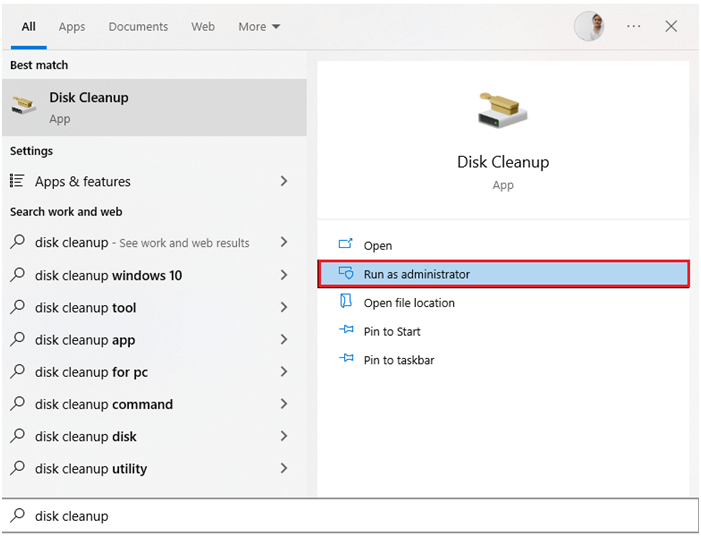Open the three-dots options menu
Image resolution: width=701 pixels, height=538 pixels.
(633, 26)
